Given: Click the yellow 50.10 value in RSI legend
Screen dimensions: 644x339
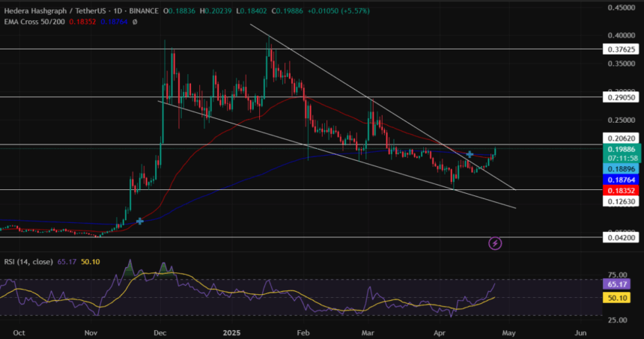Looking at the screenshot, I should tap(91, 262).
